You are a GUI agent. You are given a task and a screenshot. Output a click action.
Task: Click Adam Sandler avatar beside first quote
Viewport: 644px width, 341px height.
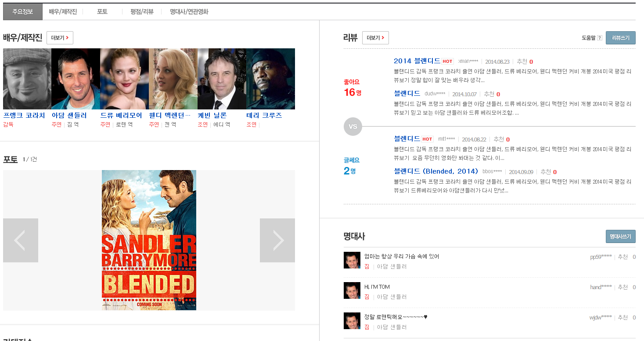click(x=352, y=260)
